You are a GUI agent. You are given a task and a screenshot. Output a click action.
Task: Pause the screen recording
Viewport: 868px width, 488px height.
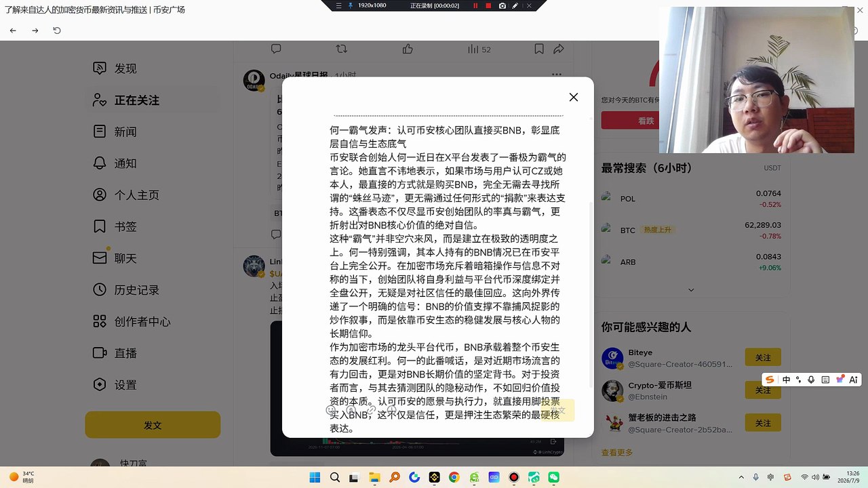click(x=475, y=5)
